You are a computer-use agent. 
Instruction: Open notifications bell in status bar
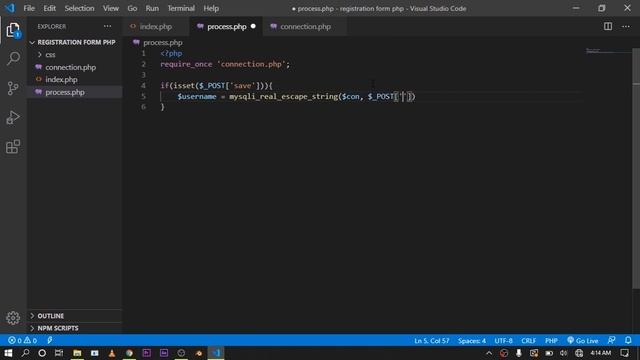coord(628,340)
